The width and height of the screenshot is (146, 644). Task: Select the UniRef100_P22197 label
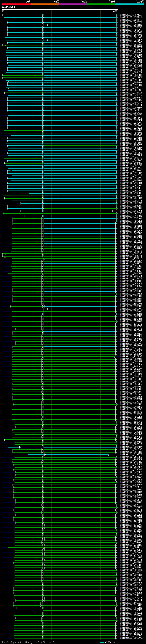[131, 357]
